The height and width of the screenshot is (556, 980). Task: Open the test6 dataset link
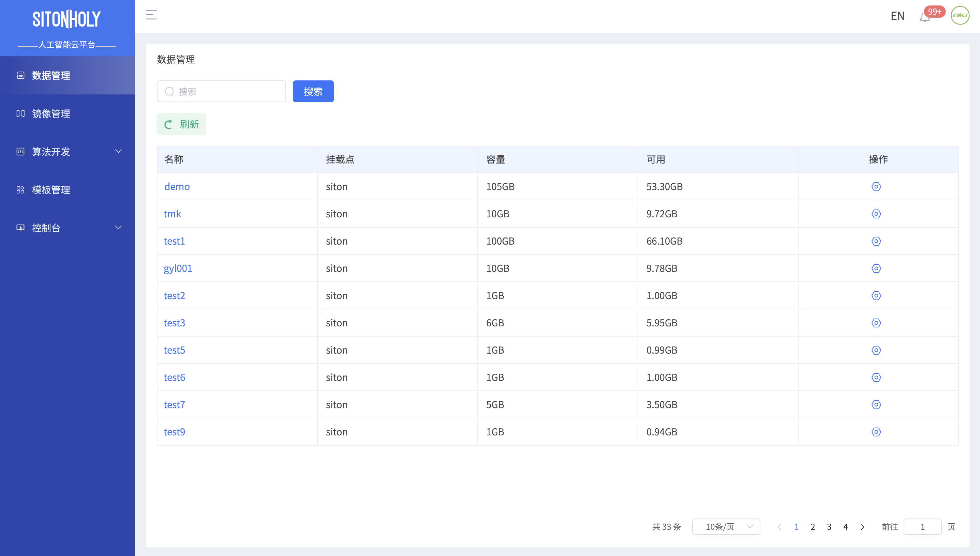click(x=174, y=377)
